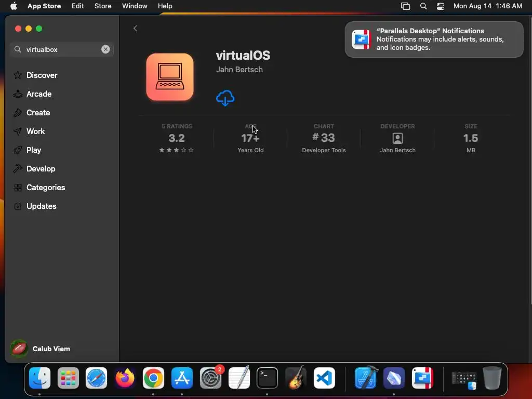Image resolution: width=532 pixels, height=399 pixels.
Task: Open System Settings from the Dock
Action: (210, 378)
